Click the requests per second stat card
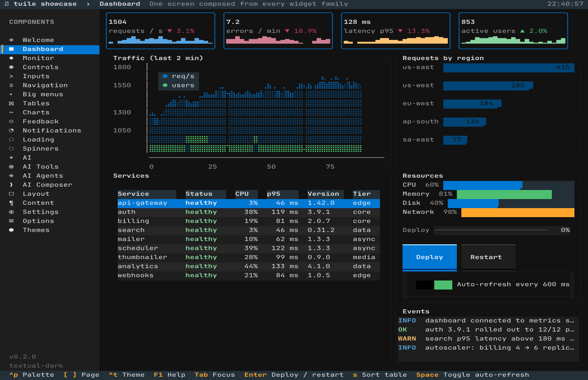This screenshot has height=380, width=588. 160,31
